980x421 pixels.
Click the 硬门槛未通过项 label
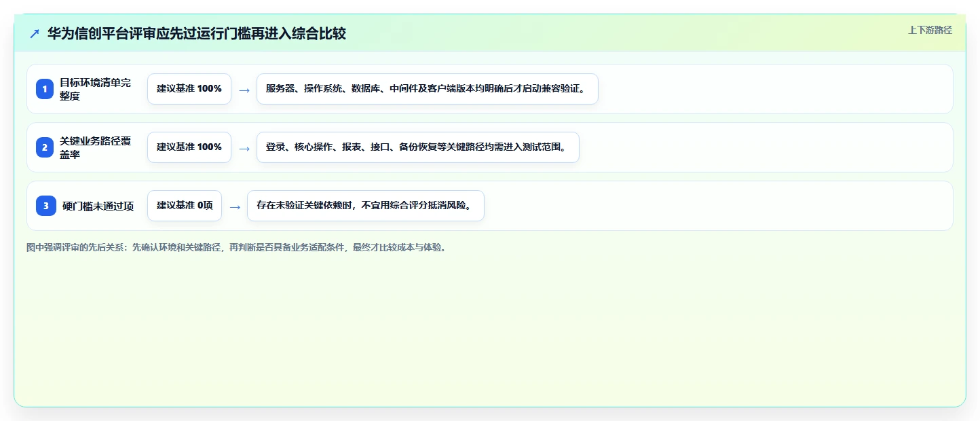click(x=98, y=206)
